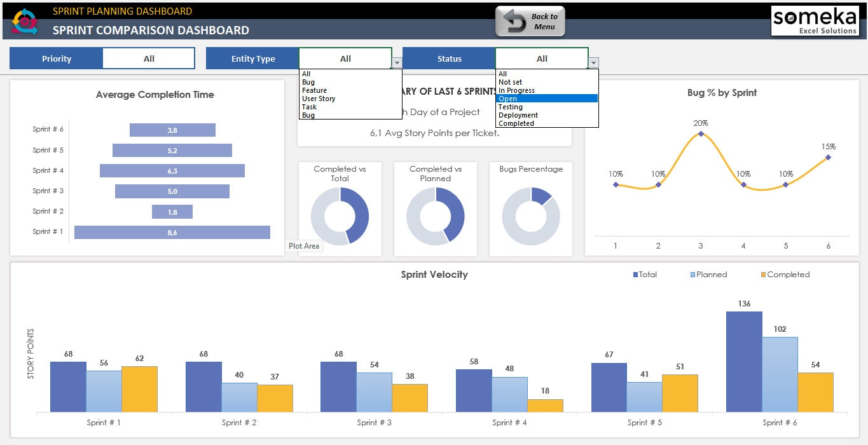Click the sprint cycle logo icon
This screenshot has height=445, width=868.
pos(24,21)
